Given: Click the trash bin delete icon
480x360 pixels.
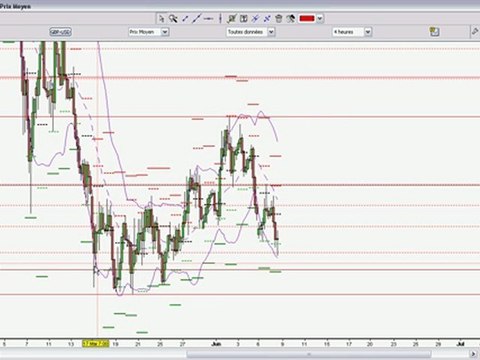Looking at the screenshot, I should tap(279, 19).
